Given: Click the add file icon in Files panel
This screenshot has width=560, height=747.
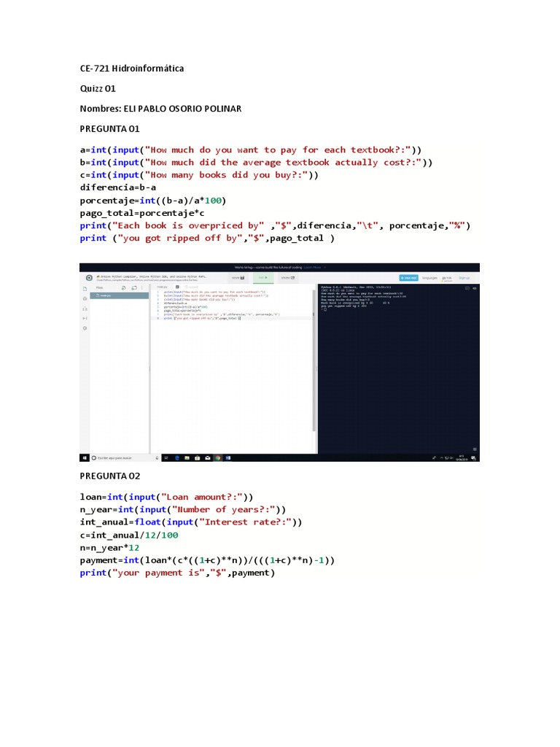Looking at the screenshot, I should 124,287.
